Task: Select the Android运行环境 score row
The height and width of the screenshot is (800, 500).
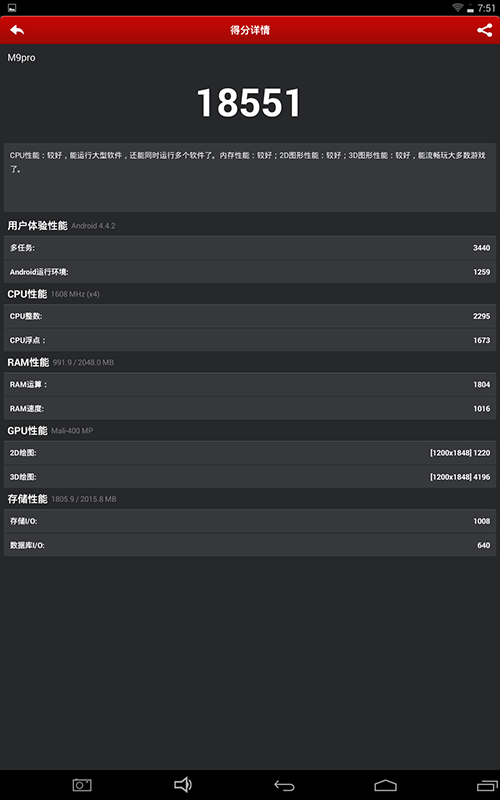Action: 250,271
